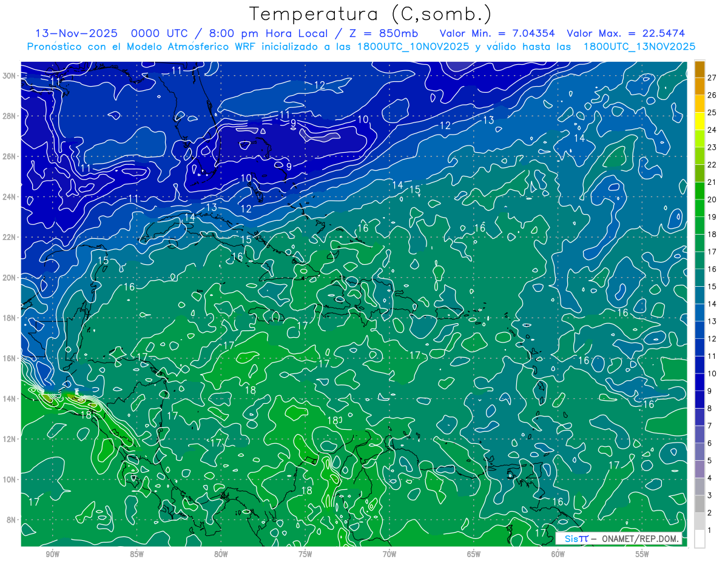Click the 10N latitude axis label

coord(10,479)
